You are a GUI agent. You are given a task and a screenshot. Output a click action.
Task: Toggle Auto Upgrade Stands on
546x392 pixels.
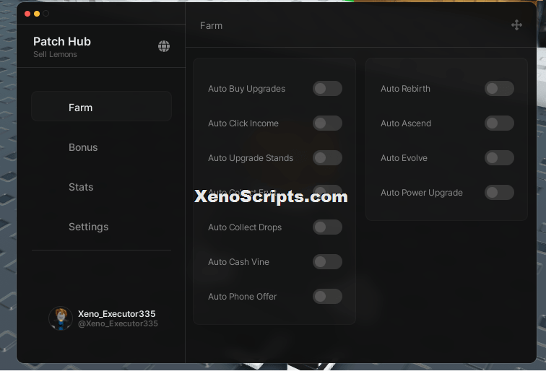327,157
